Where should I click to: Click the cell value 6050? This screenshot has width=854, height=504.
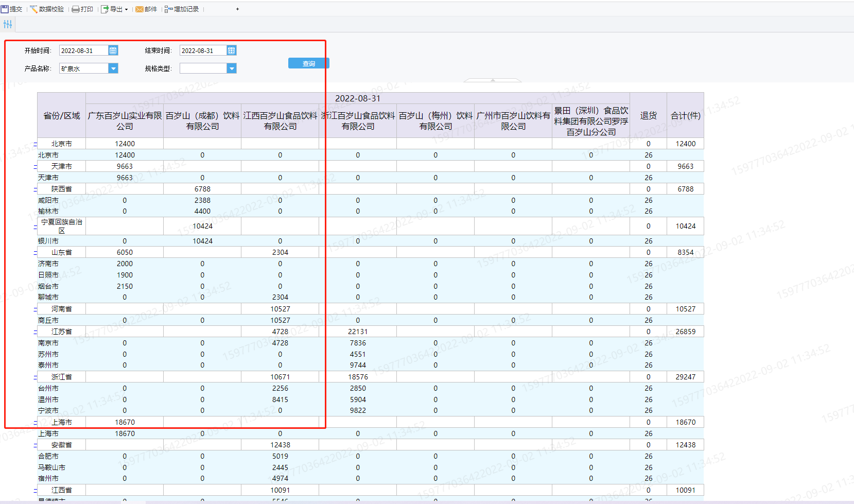(125, 252)
